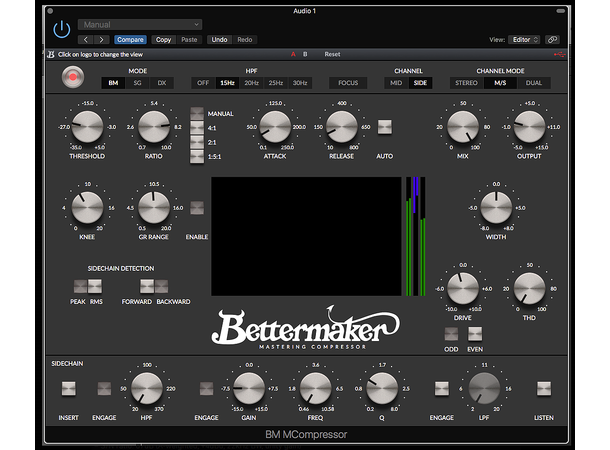The image size is (610, 450).
Task: Go to the previous preset arrow
Action: 86,40
